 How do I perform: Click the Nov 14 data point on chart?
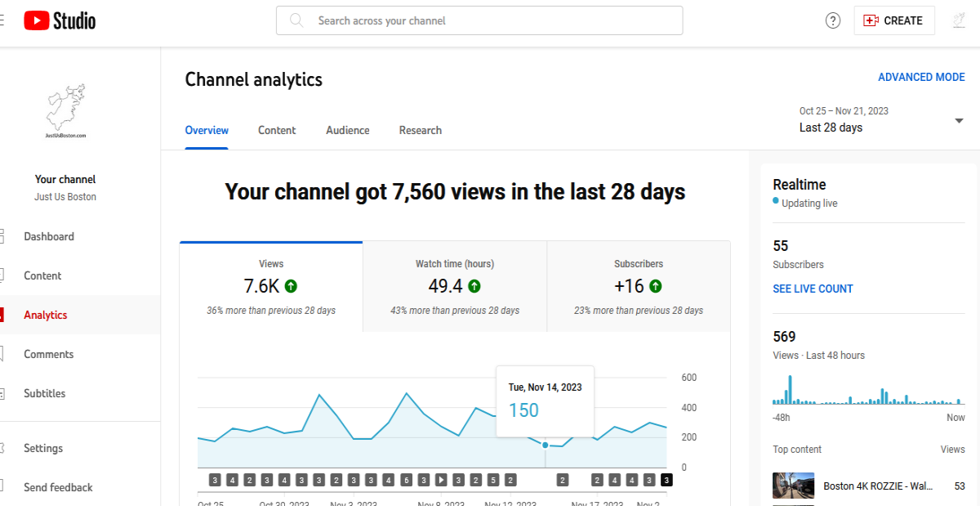click(546, 445)
